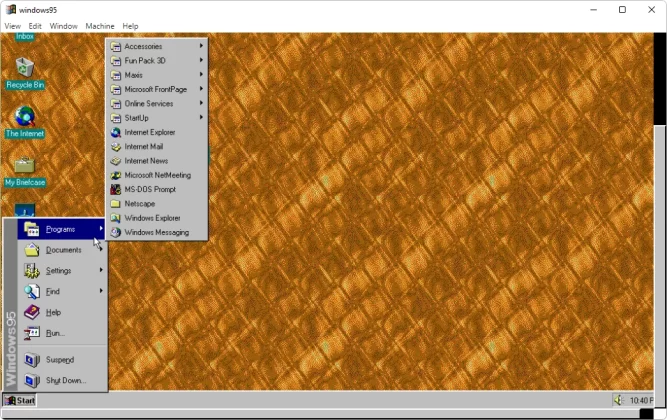
Task: Click the horizontal scrollbar at window bottom
Action: 320,414
